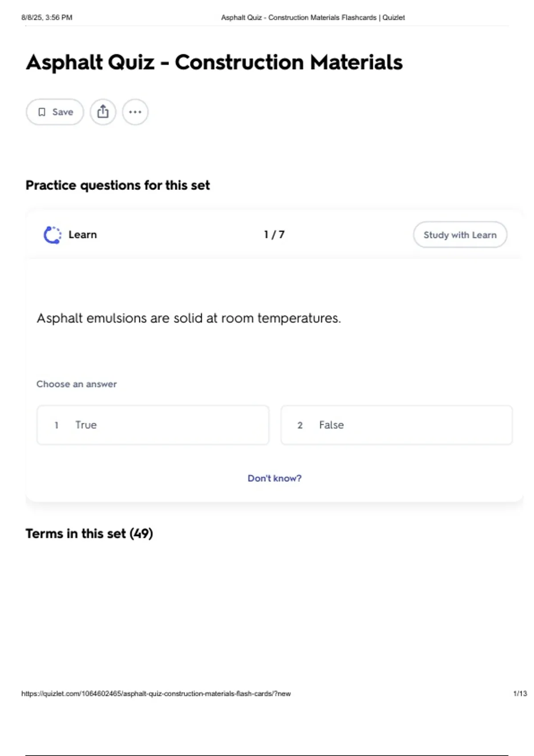This screenshot has height=756, width=534.
Task: Click the Asphalt Quiz - Construction Materials title
Action: point(214,62)
